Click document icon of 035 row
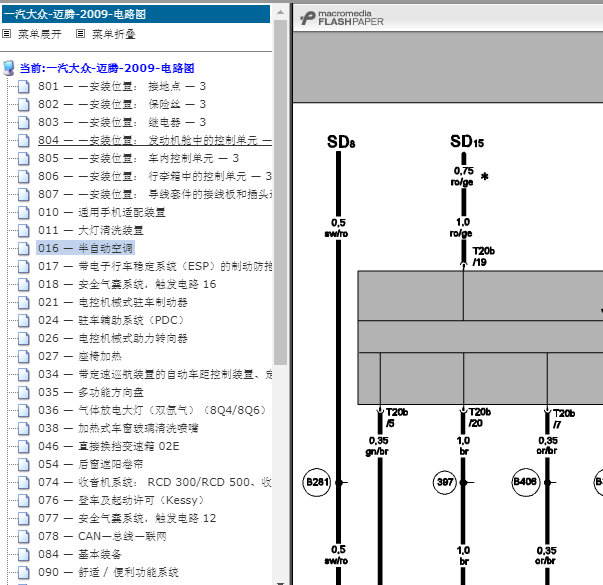Viewport: 603px width, 585px height. [23, 393]
